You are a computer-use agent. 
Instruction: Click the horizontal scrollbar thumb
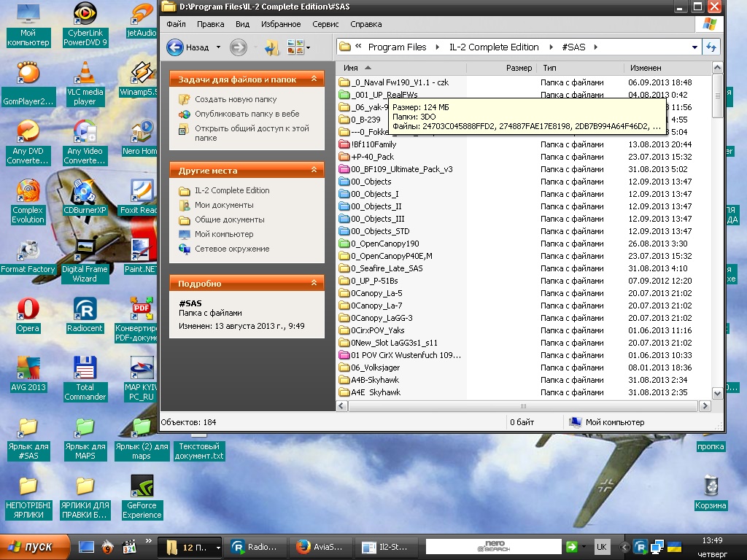523,406
